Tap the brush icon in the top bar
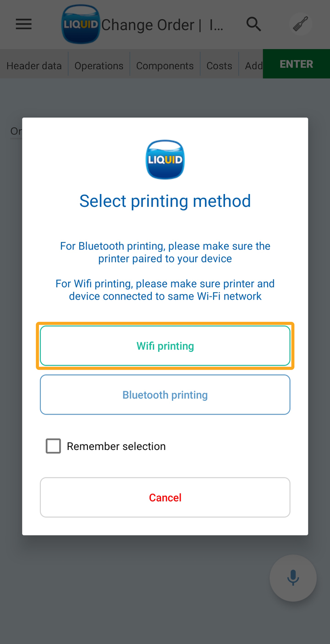 pos(300,24)
